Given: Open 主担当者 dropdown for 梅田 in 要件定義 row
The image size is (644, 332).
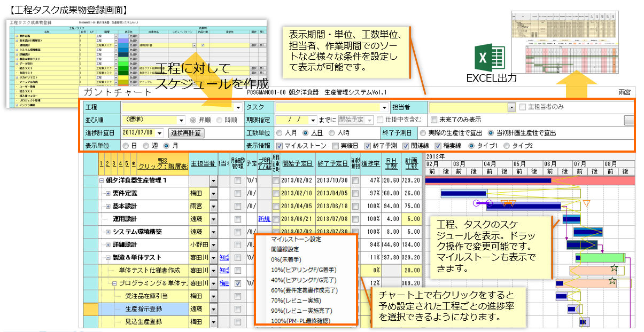Looking at the screenshot, I should tap(213, 193).
